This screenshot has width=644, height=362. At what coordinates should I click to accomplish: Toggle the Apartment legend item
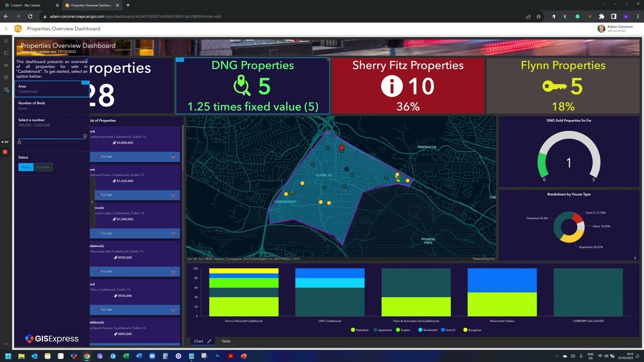coord(382,330)
